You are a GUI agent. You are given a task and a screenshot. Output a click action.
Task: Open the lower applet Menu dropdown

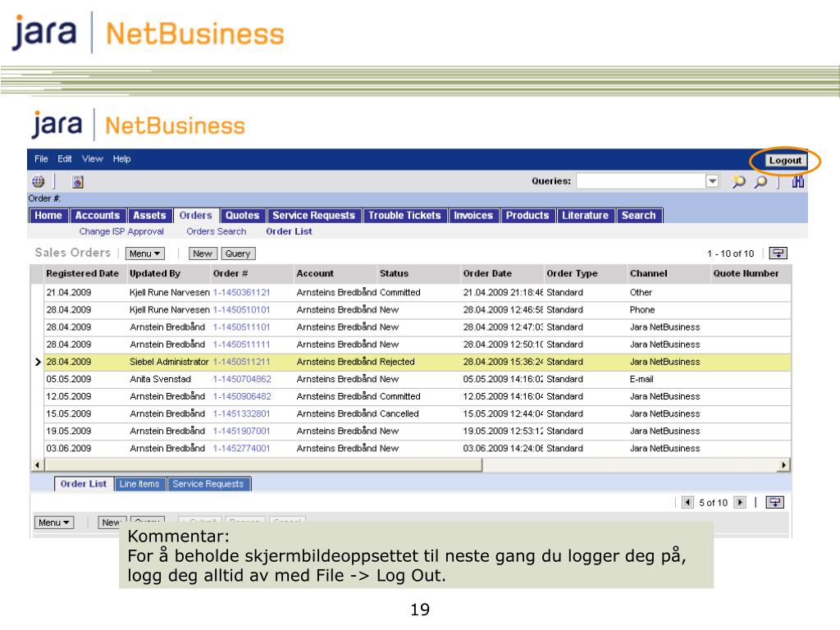(x=54, y=523)
